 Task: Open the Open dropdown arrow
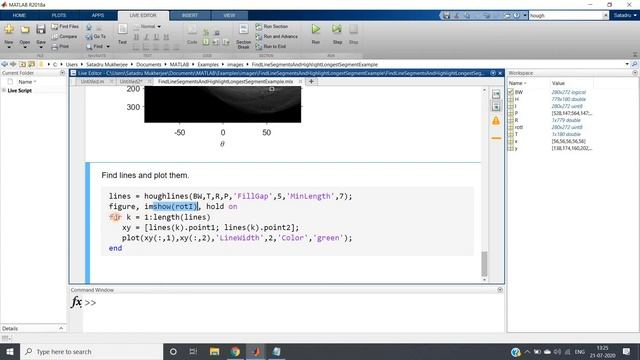pyautogui.click(x=25, y=47)
